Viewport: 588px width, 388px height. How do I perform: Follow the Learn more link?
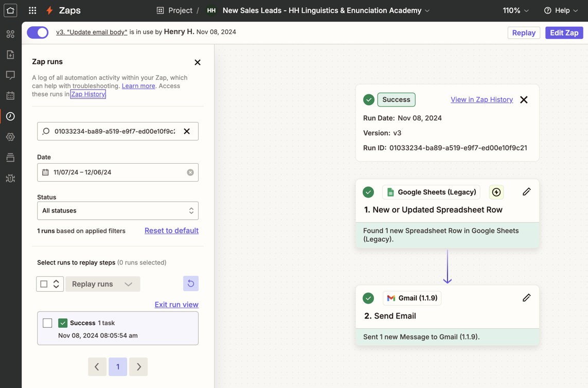pyautogui.click(x=138, y=86)
